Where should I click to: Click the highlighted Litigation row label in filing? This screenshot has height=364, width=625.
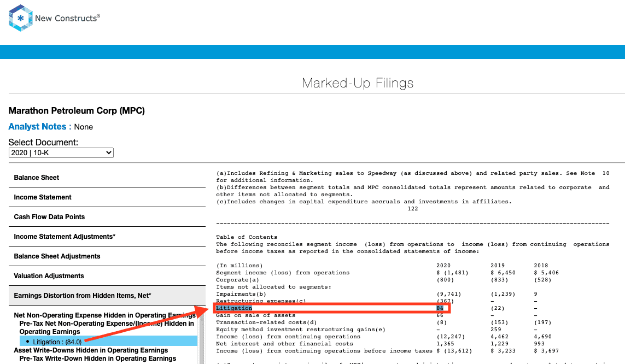[x=234, y=308]
